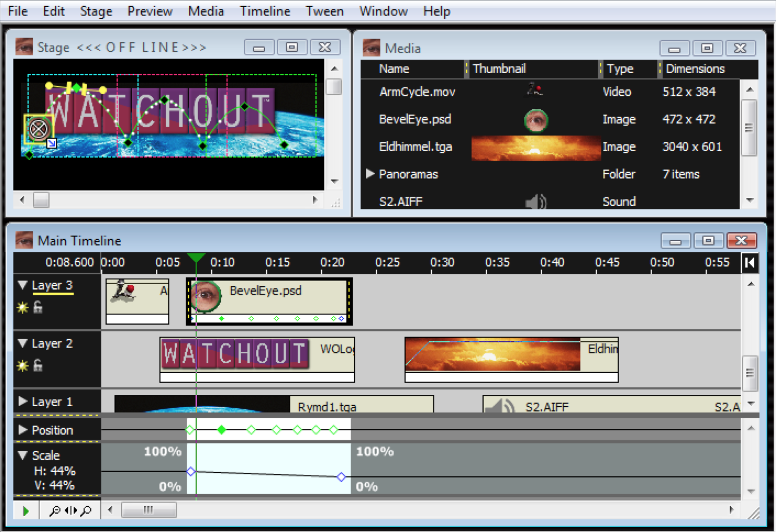Select the ArmCycle cue on Layer 3
The height and width of the screenshot is (532, 776).
137,301
